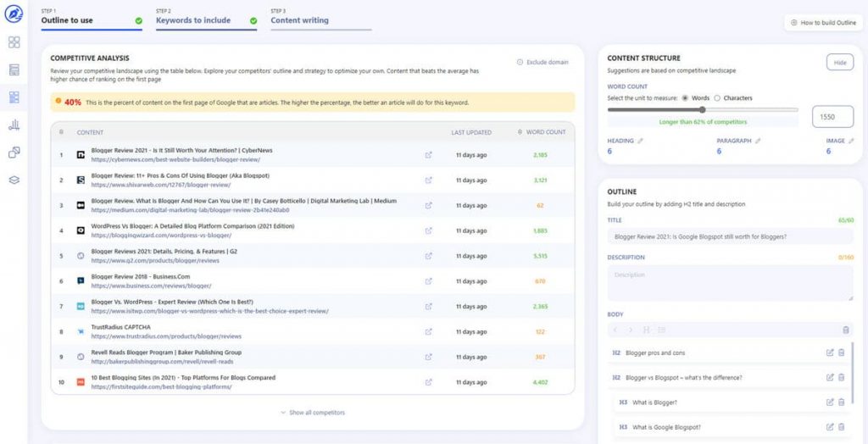Viewport: 868px width, 444px height.
Task: Delete 'Blogger vs Blogspot' heading
Action: pos(842,378)
